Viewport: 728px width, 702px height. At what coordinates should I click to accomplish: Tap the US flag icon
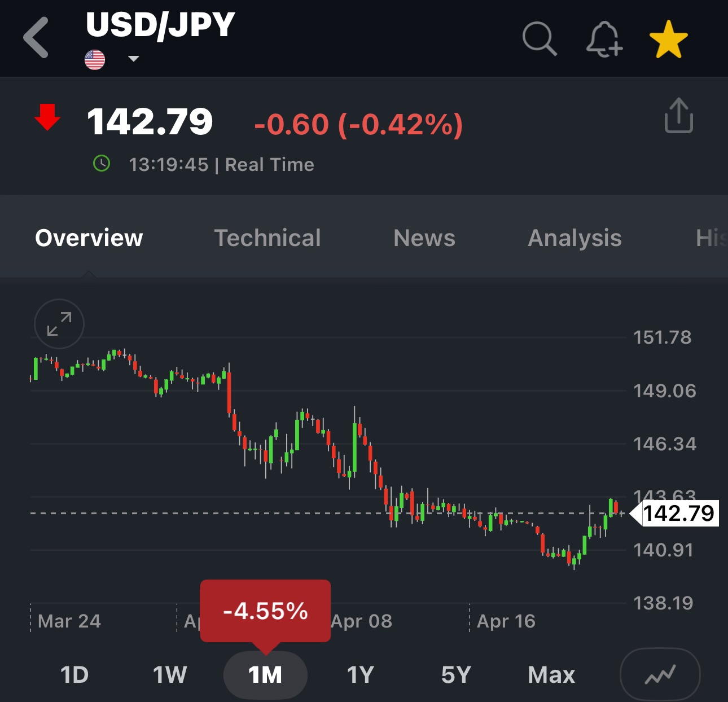tap(95, 59)
